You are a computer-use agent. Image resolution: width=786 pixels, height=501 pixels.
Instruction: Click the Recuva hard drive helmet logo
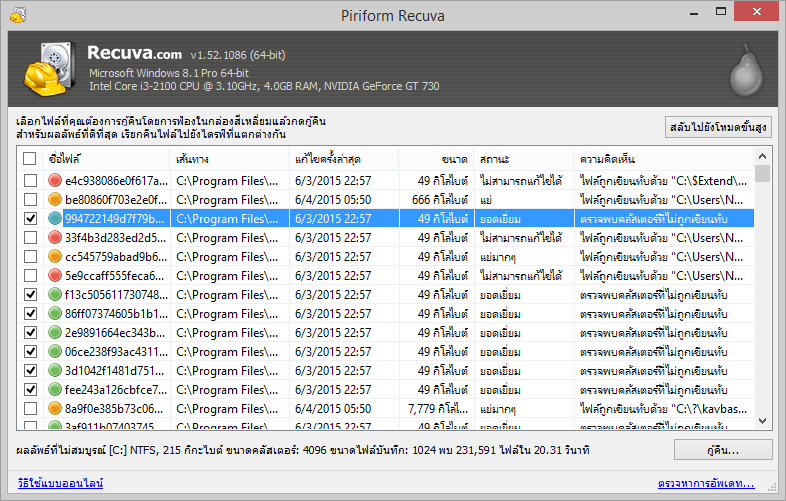click(x=49, y=69)
